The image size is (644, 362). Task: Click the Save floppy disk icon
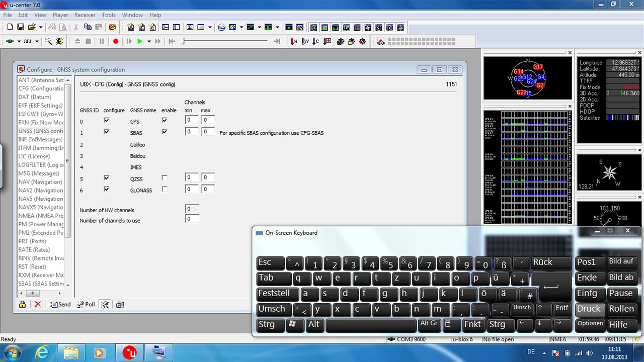[21, 27]
